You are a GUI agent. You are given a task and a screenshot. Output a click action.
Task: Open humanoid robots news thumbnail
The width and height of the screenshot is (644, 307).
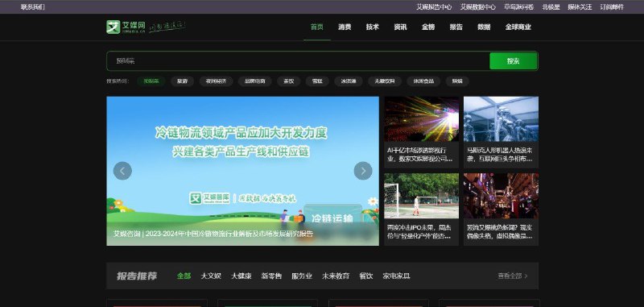pyautogui.click(x=501, y=119)
